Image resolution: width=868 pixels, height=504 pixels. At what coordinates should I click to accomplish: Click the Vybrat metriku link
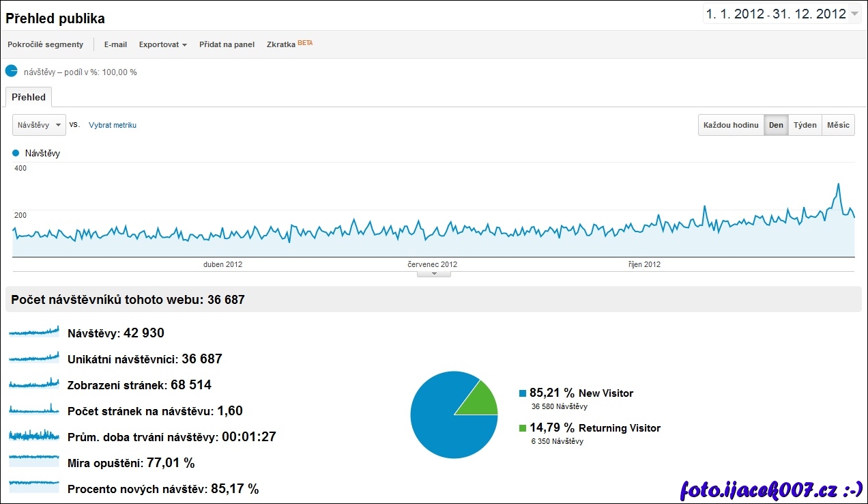click(113, 125)
